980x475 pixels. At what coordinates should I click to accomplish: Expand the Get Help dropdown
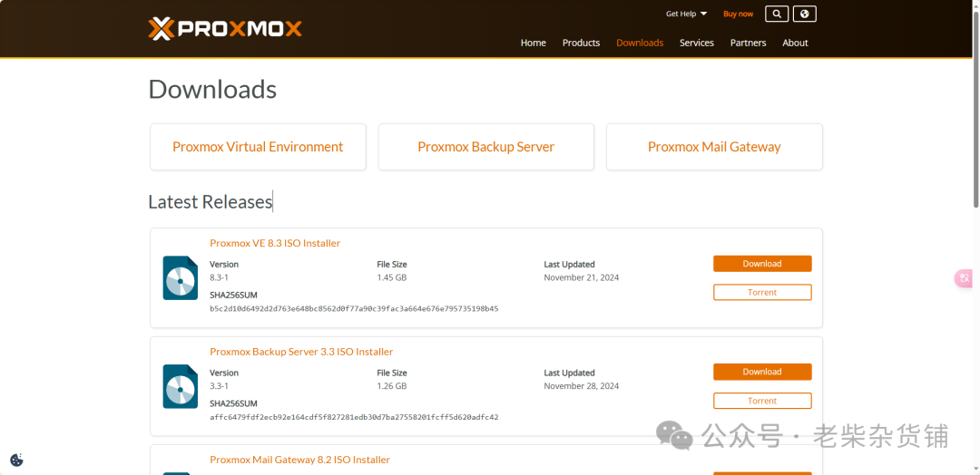pos(686,14)
